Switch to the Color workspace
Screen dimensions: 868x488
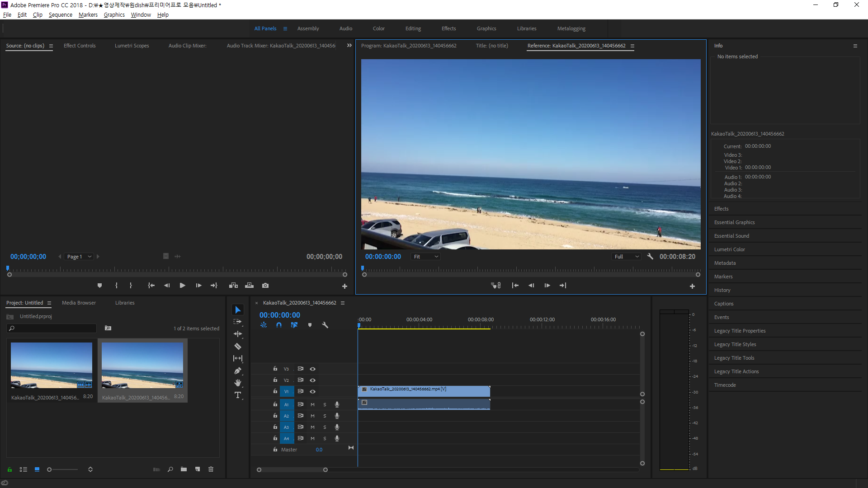[x=378, y=28]
